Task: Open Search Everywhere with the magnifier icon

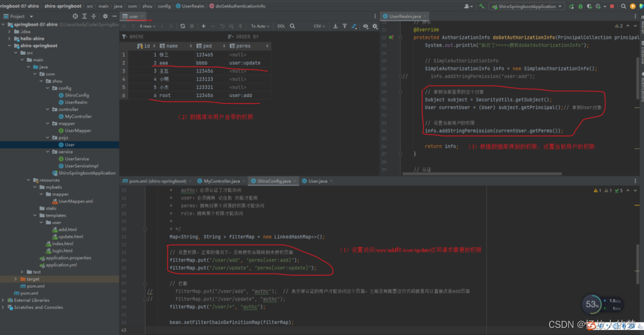Action: [623, 6]
